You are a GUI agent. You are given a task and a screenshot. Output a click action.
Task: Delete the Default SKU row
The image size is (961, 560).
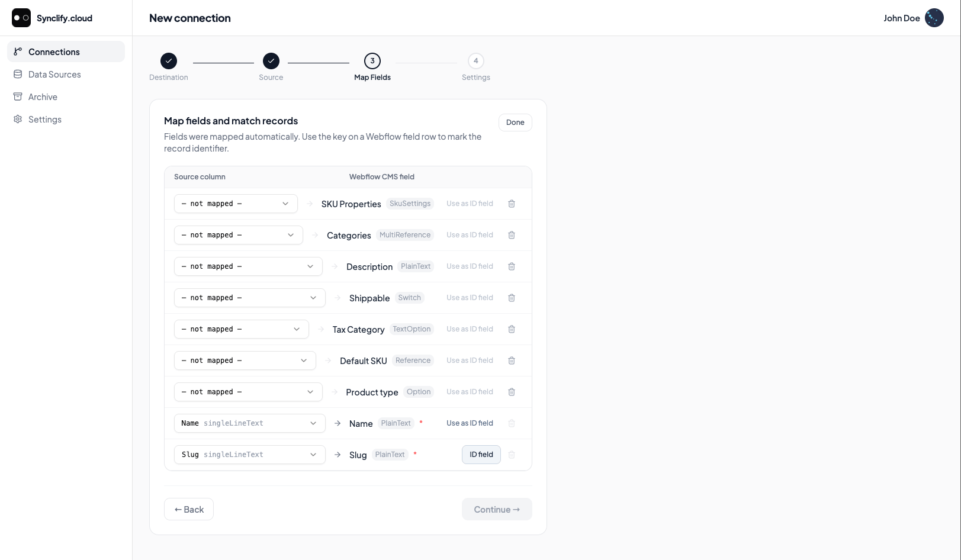tap(512, 361)
